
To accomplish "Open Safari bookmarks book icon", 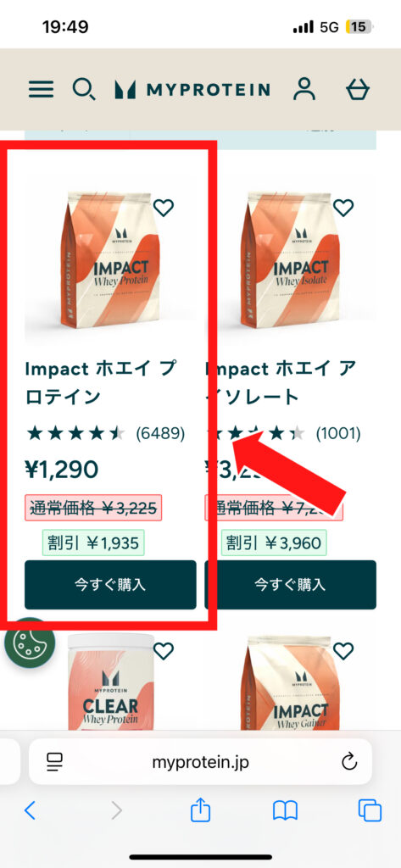I will click(285, 811).
